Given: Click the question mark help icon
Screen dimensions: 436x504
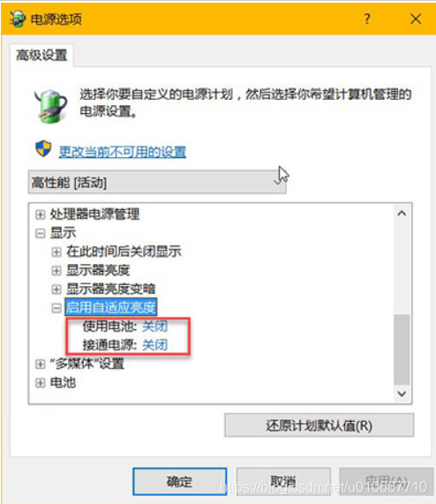Looking at the screenshot, I should click(367, 19).
